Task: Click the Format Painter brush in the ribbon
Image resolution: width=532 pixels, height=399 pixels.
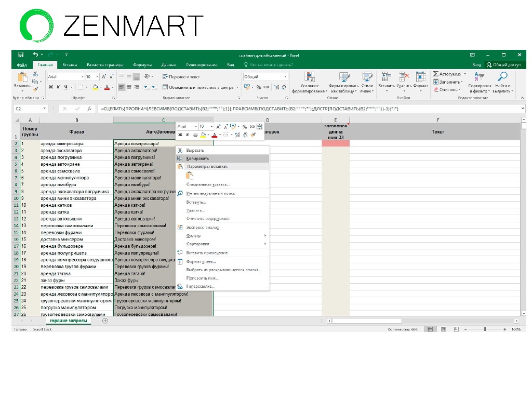Action: [x=35, y=89]
